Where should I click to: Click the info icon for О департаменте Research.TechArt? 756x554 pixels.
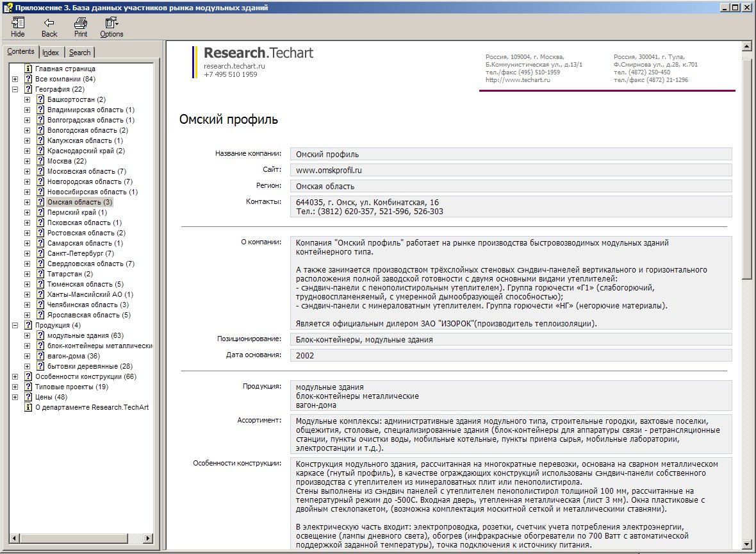[28, 407]
